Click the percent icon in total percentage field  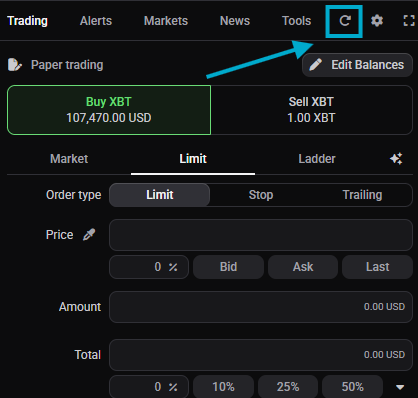point(173,387)
